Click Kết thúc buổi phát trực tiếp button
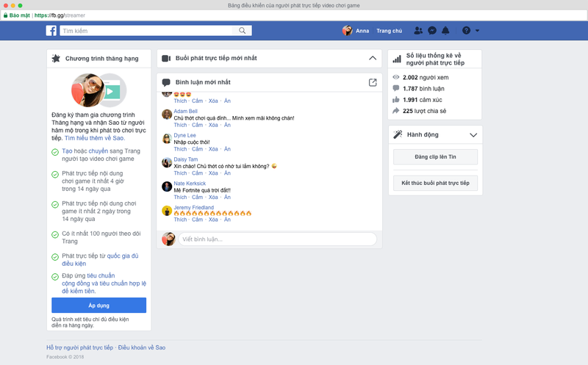This screenshot has height=365, width=588. pyautogui.click(x=435, y=183)
